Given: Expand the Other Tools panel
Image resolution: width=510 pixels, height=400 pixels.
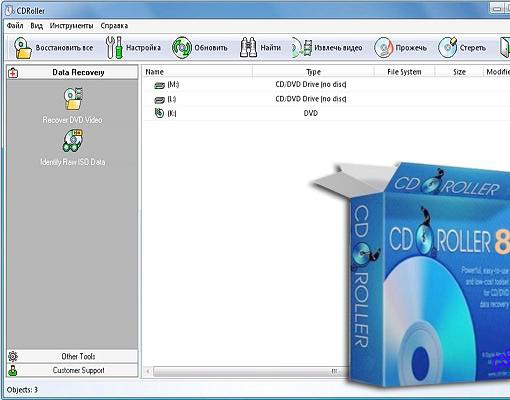Looking at the screenshot, I should pos(72,356).
